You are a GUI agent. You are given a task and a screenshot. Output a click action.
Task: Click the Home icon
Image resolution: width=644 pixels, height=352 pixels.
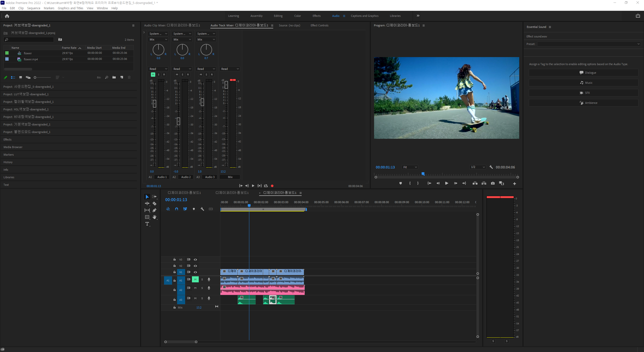point(7,16)
